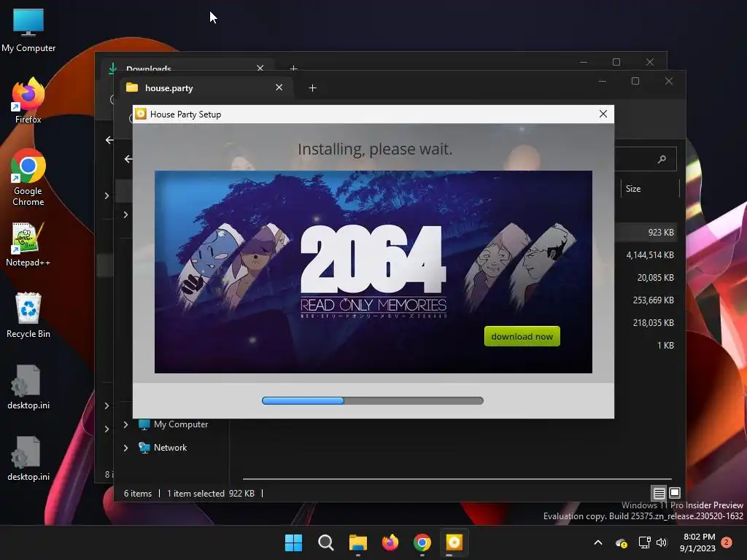Screen dimensions: 747x560
Task: Open Firefox from the taskbar
Action: click(390, 542)
